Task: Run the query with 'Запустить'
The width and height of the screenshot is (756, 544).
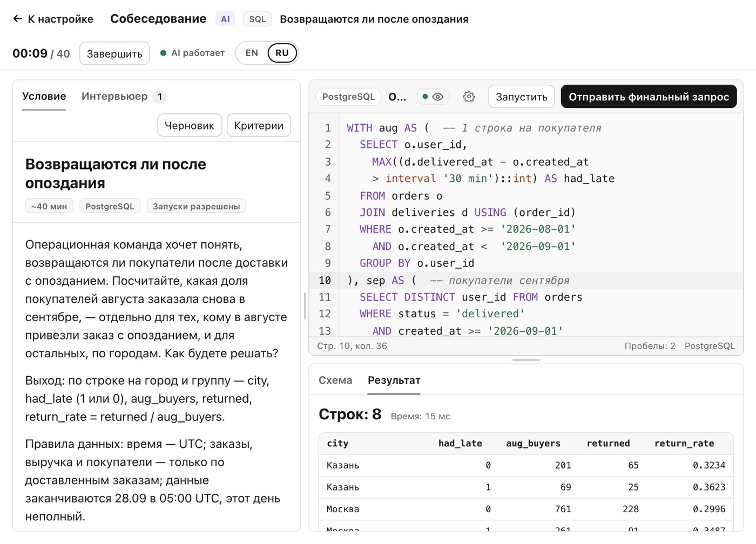Action: [521, 97]
